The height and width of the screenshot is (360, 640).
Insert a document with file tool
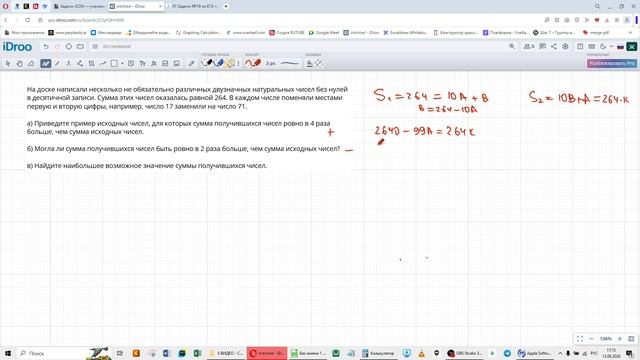pos(165,64)
